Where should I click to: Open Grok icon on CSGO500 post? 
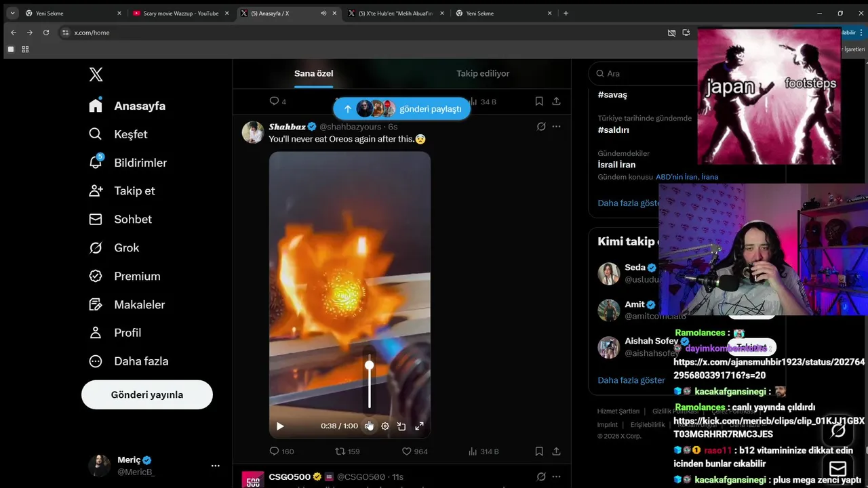point(541,477)
